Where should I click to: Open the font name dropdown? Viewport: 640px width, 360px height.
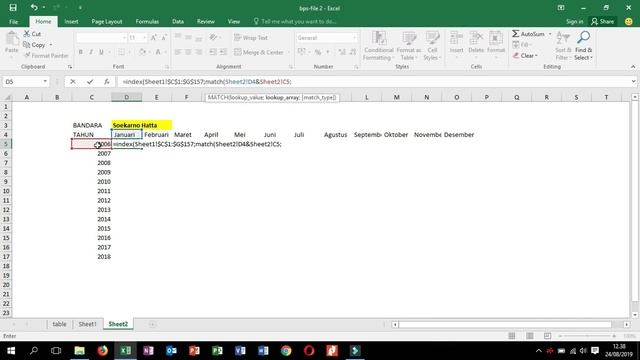pos(124,38)
